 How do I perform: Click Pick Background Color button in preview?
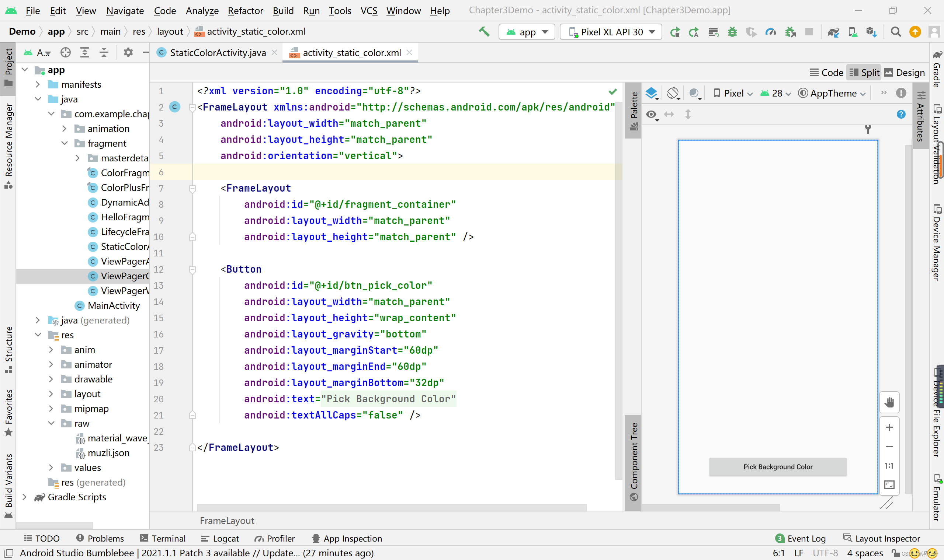click(x=778, y=467)
